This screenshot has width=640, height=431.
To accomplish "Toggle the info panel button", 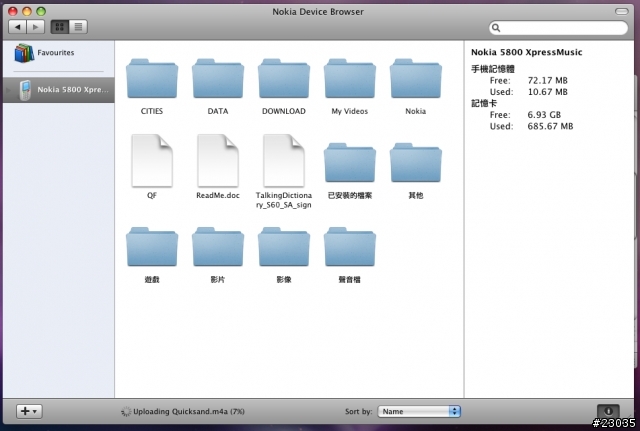I will [x=608, y=411].
